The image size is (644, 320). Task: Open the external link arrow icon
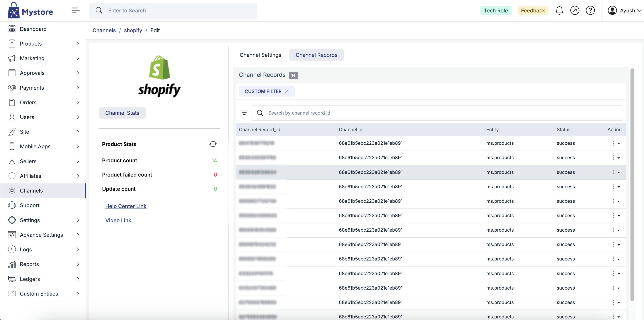(x=575, y=10)
